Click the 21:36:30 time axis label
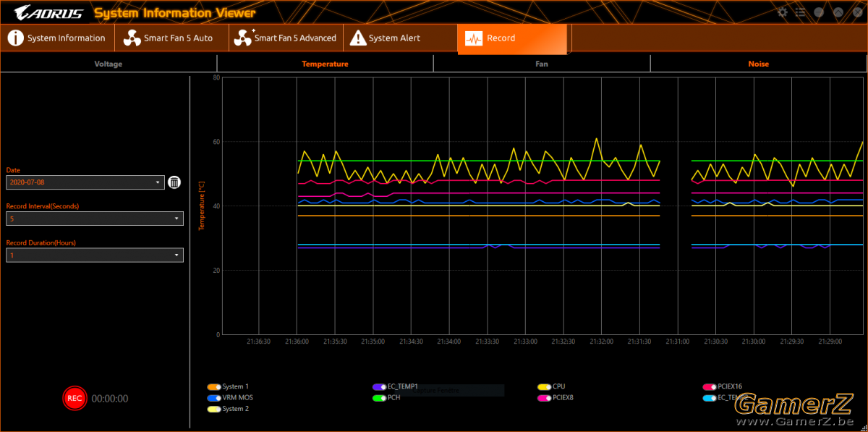 click(258, 341)
